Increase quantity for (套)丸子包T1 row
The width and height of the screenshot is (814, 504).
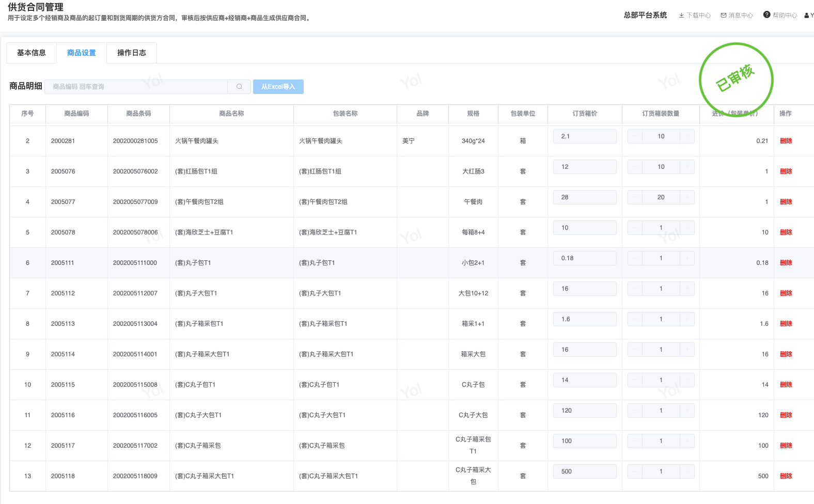click(687, 258)
